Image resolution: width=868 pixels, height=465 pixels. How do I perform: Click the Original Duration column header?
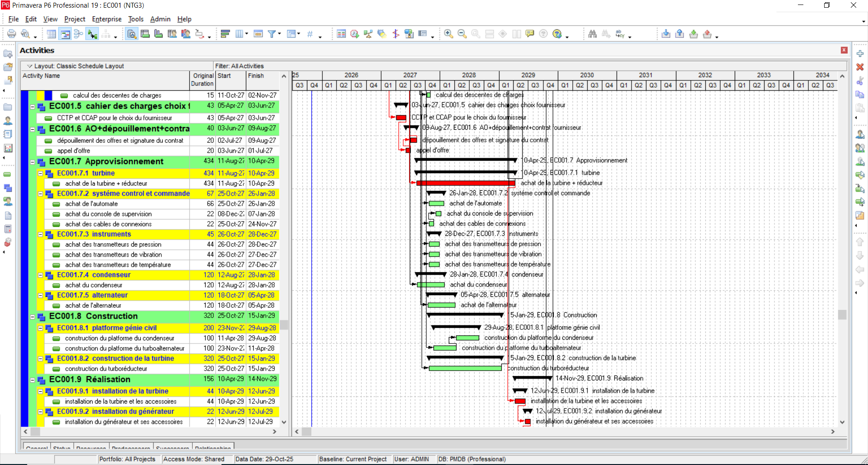(203, 80)
